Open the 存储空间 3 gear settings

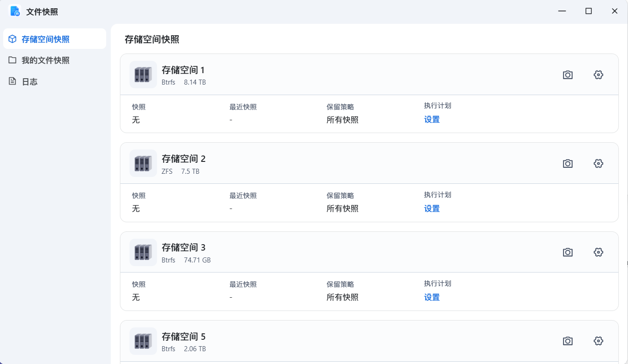point(598,252)
